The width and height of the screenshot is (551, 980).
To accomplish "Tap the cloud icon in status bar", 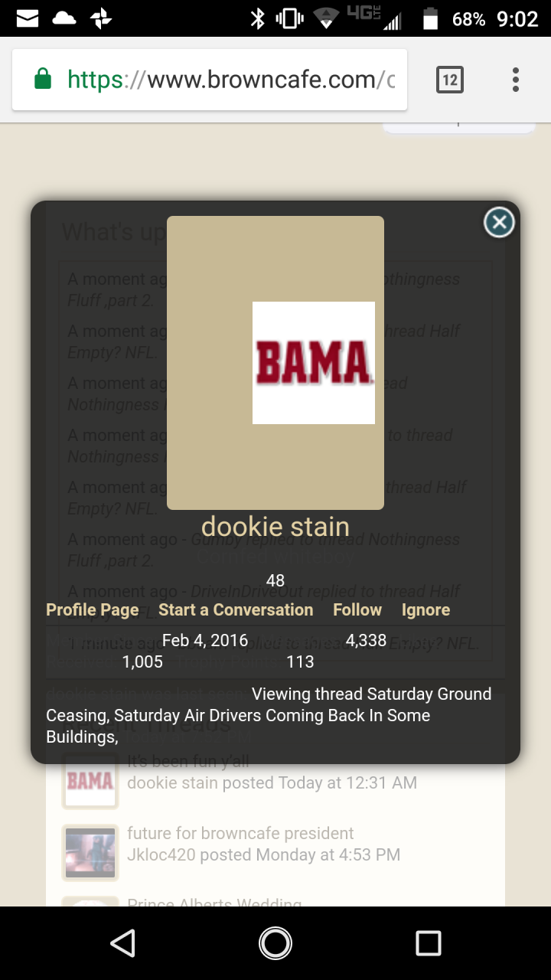I will (64, 18).
